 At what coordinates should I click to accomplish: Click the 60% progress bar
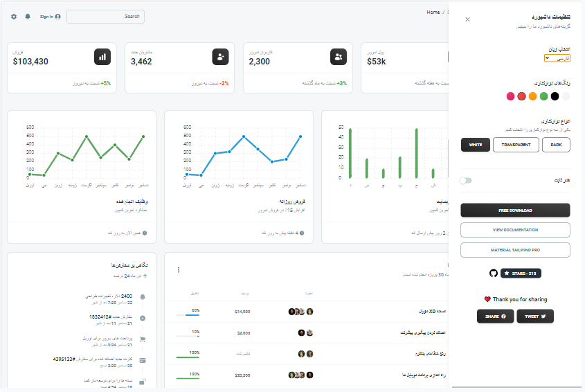[x=188, y=315]
